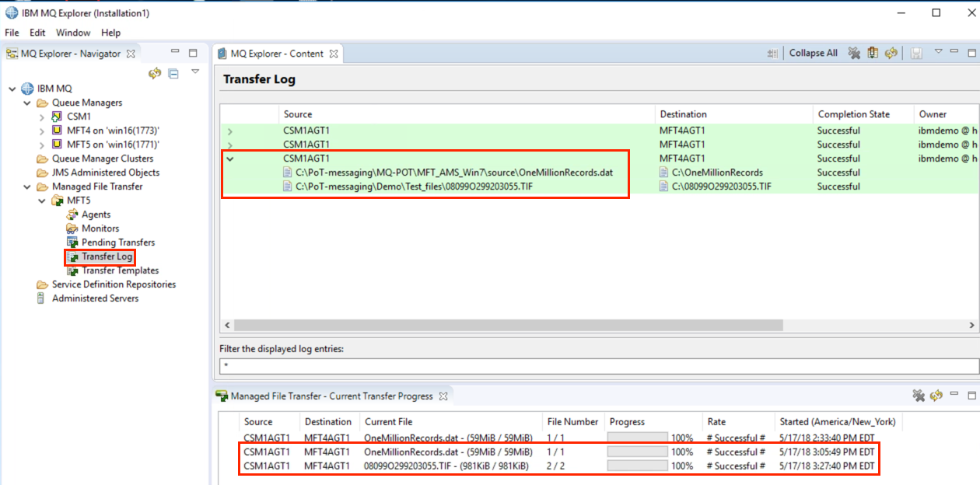Sort by Completion State column
980x485 pixels.
pos(863,114)
